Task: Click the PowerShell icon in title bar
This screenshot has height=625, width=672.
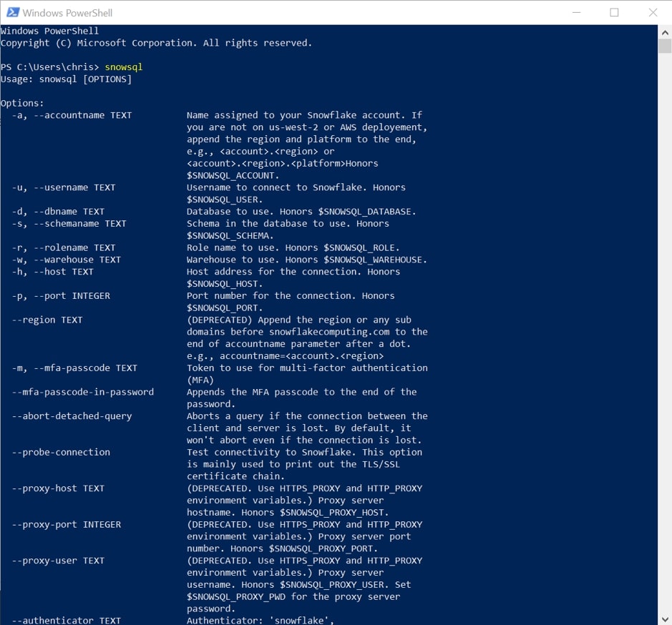Action: pos(13,12)
